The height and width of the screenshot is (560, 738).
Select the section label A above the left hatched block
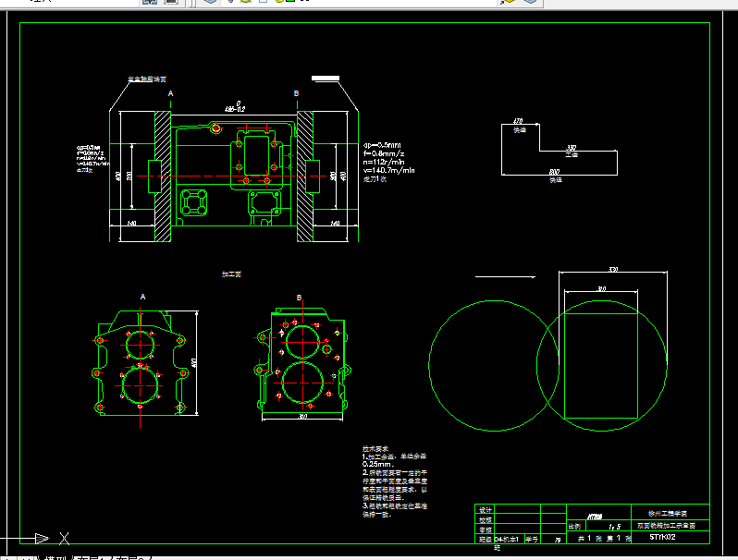click(x=170, y=93)
